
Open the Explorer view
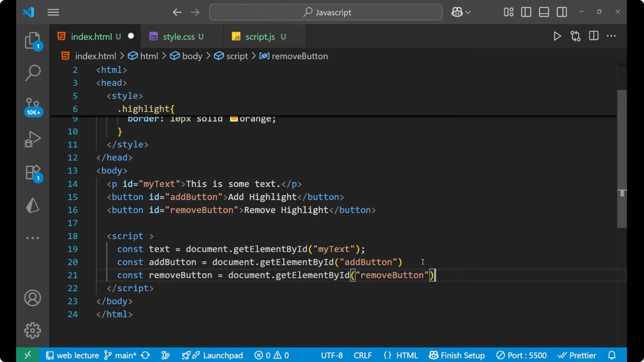(33, 40)
